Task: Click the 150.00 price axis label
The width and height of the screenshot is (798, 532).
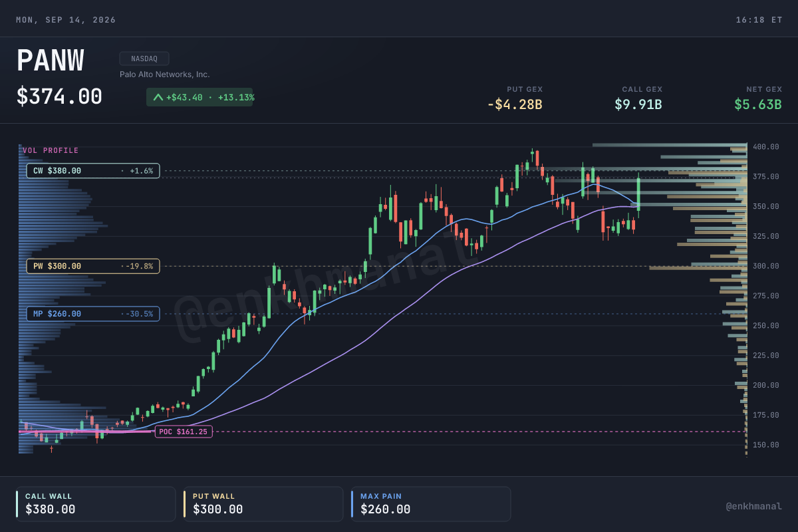Action: [766, 445]
